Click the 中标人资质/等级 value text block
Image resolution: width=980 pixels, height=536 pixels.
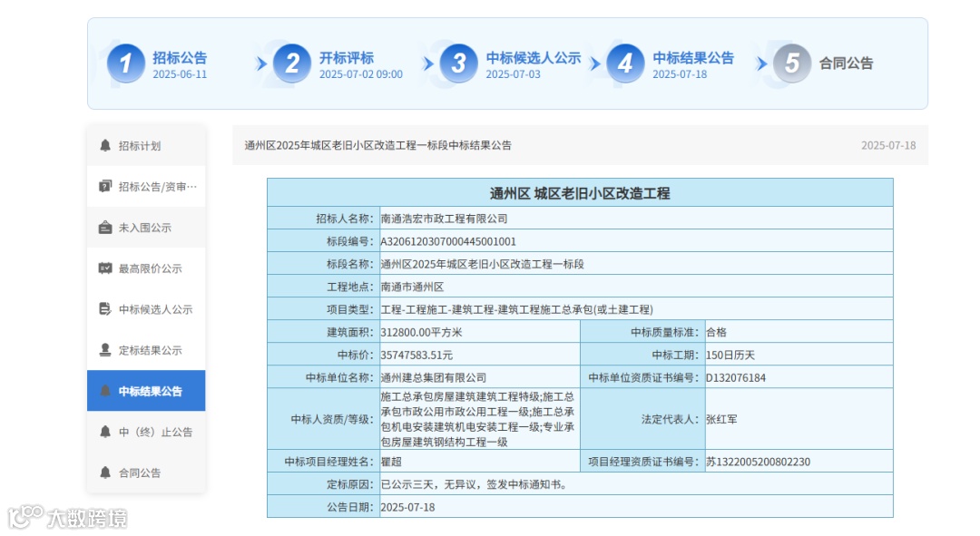[x=478, y=419]
